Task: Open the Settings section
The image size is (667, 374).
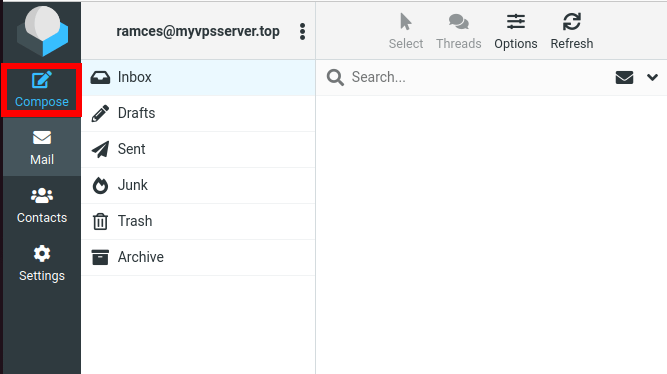Action: pyautogui.click(x=42, y=263)
